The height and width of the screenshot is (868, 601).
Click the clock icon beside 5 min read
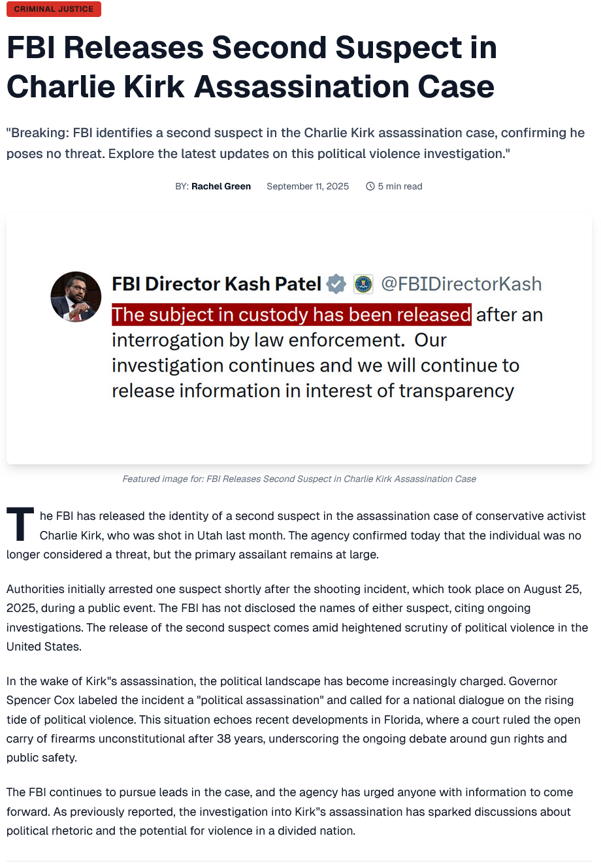coord(370,186)
